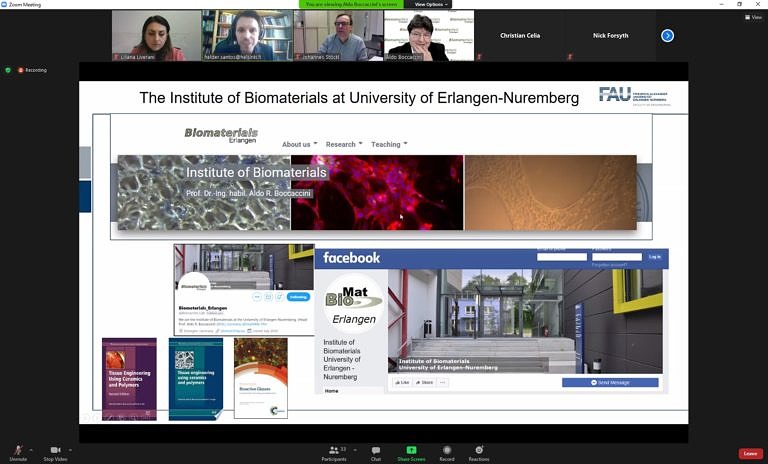Select the Christian Celia participant tile
Screen dimensions: 768x464
point(520,36)
